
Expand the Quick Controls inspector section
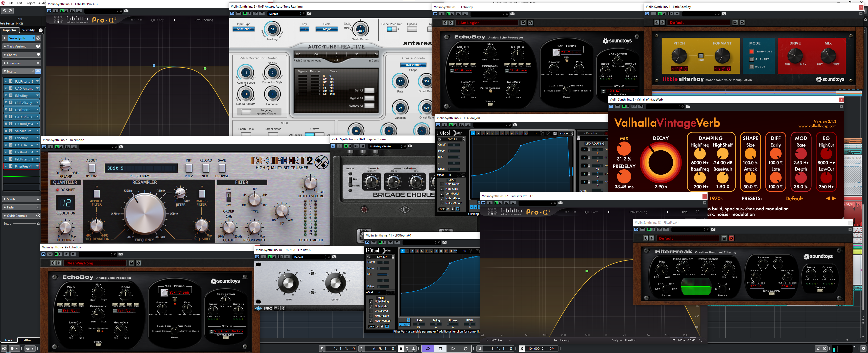point(17,216)
